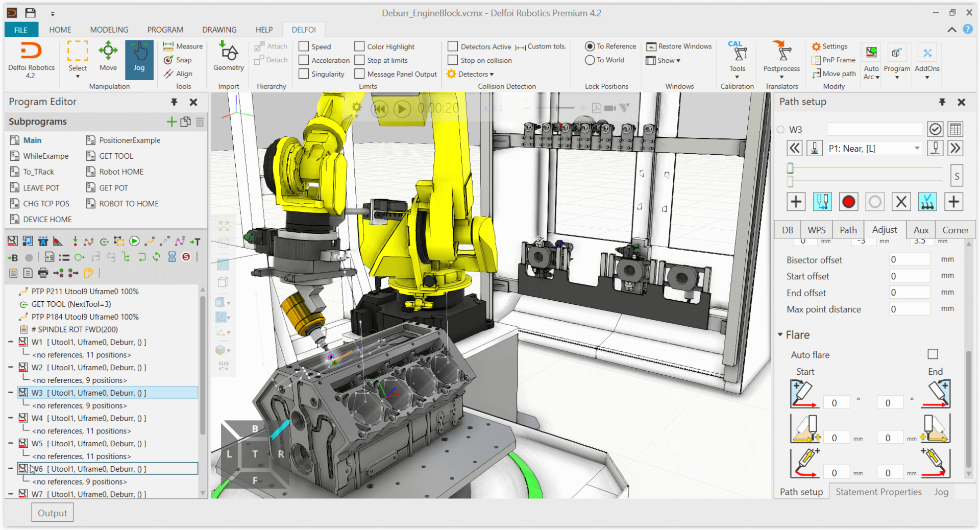
Task: Click the upper path position slider handle
Action: click(x=790, y=168)
